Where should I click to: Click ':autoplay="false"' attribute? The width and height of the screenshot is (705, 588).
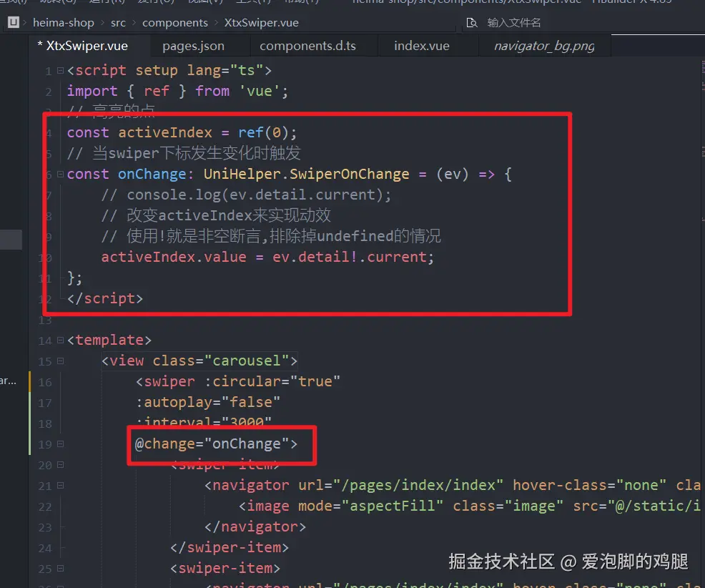208,402
